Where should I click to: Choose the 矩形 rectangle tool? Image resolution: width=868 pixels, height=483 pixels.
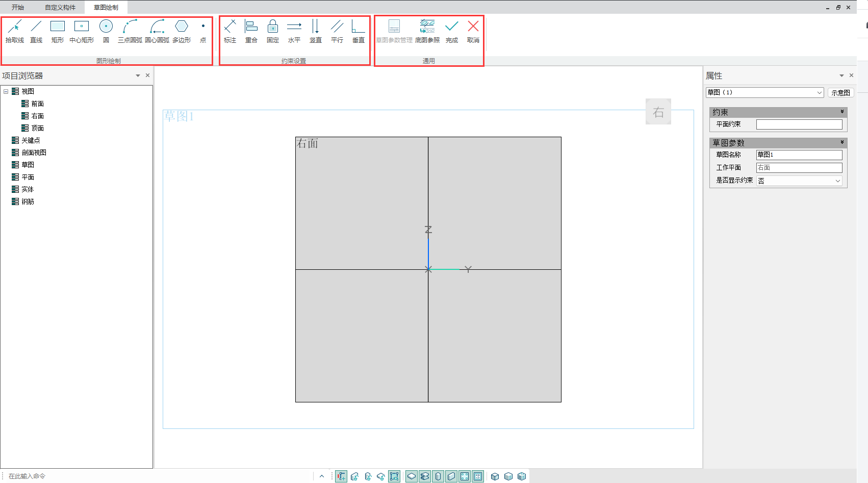pyautogui.click(x=58, y=31)
